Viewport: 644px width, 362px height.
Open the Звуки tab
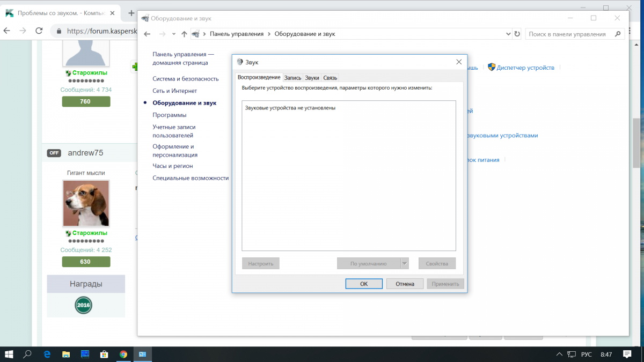312,78
